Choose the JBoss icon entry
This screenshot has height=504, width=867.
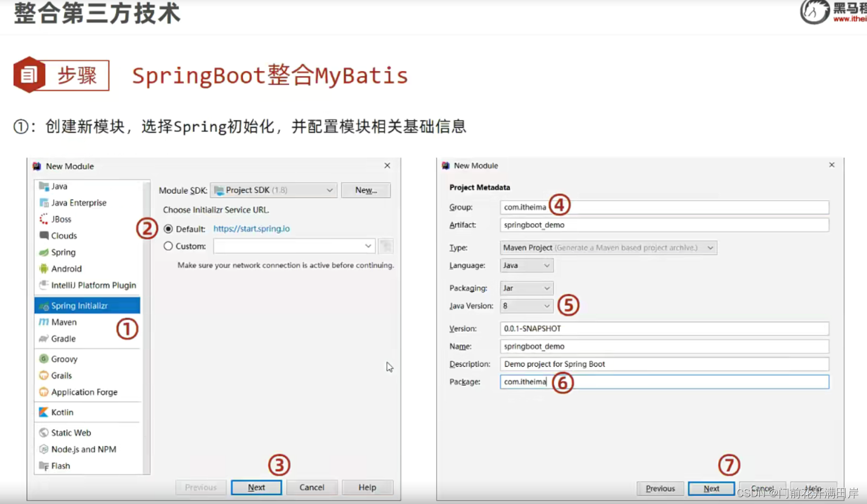click(44, 219)
